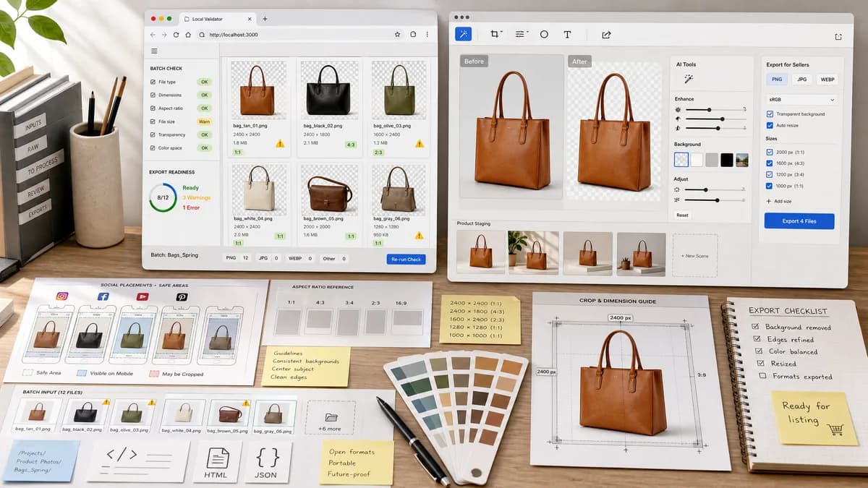Screen dimensions: 868x488
Task: Click the Reset button under Adjust
Action: click(682, 215)
